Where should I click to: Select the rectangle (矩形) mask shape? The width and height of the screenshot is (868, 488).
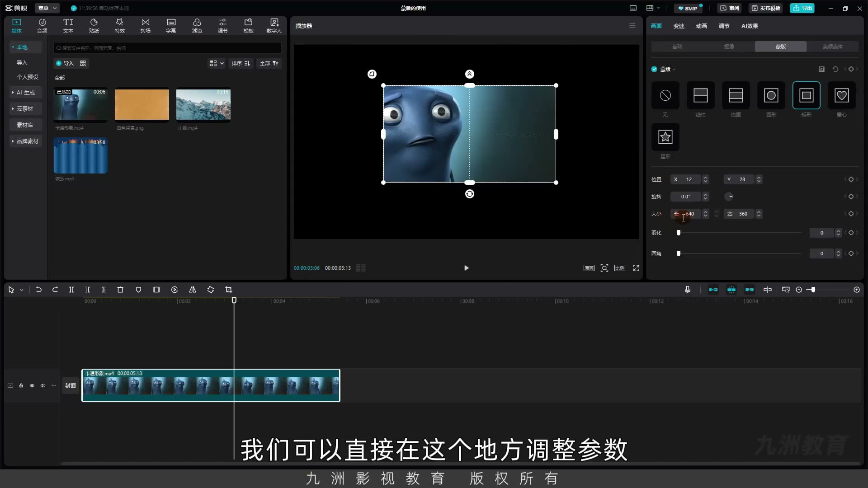tap(806, 95)
